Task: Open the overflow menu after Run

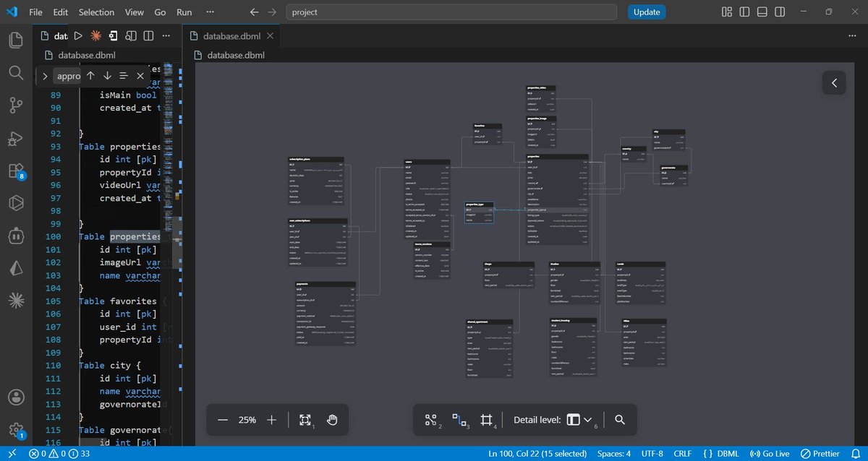Action: coord(210,12)
